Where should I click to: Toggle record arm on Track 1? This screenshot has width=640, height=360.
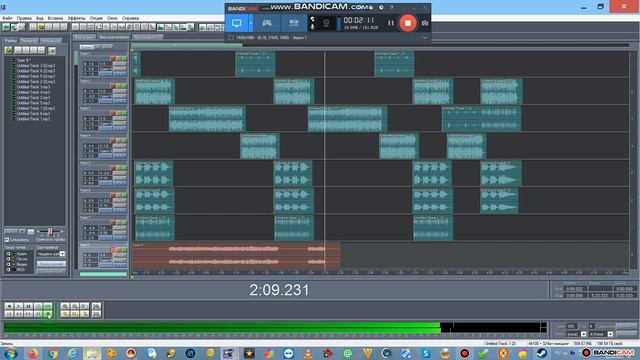click(113, 59)
